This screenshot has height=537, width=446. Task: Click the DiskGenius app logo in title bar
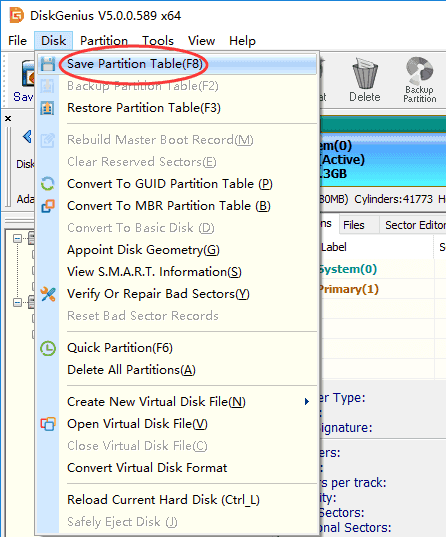pyautogui.click(x=16, y=15)
